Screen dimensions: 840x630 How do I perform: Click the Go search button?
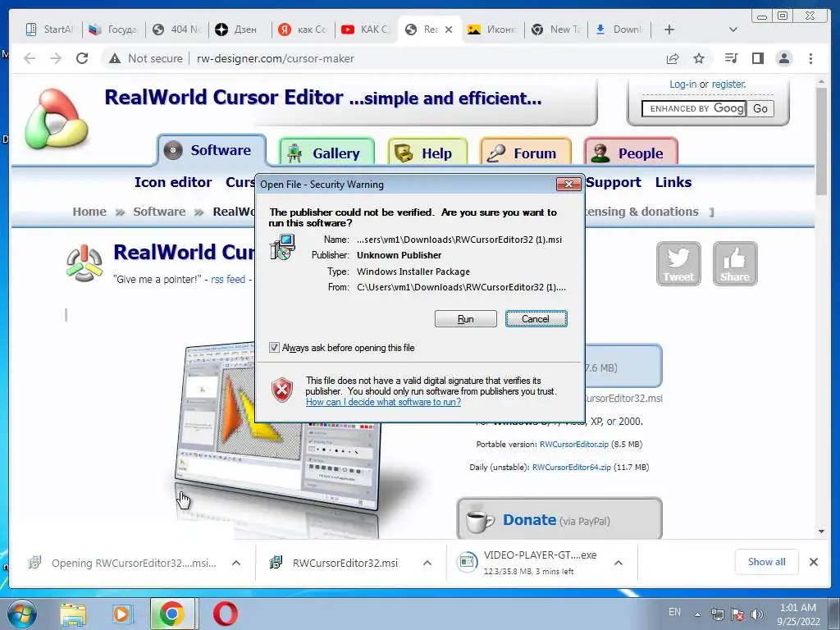pyautogui.click(x=760, y=109)
